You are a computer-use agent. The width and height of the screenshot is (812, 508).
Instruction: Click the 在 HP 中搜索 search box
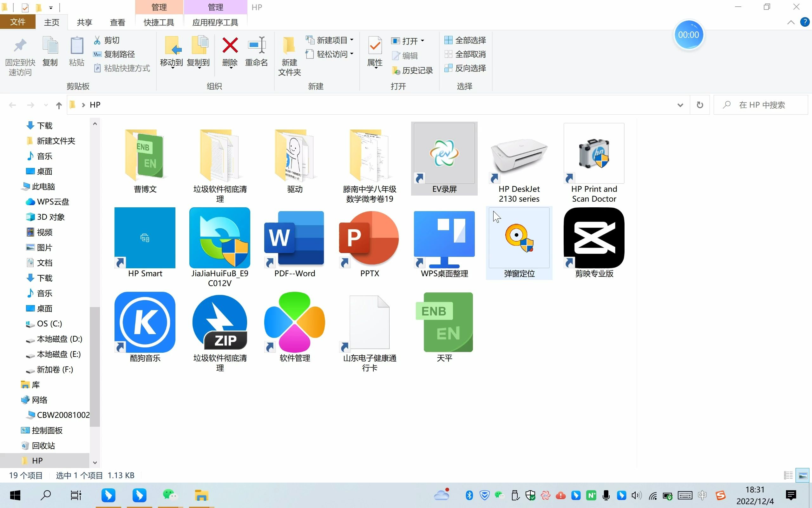pyautogui.click(x=761, y=105)
